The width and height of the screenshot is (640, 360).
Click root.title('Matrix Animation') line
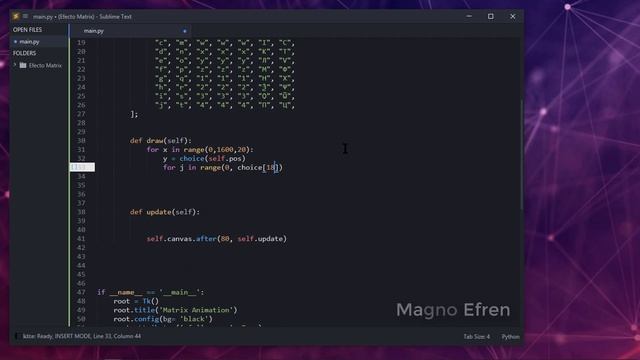pyautogui.click(x=175, y=310)
